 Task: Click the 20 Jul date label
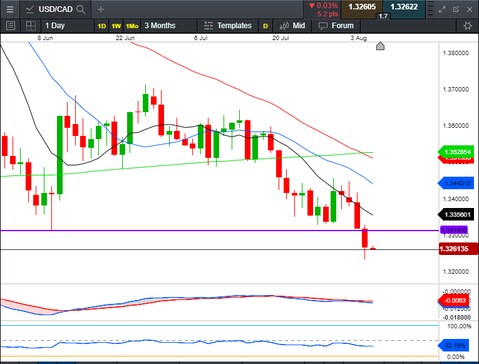(281, 38)
